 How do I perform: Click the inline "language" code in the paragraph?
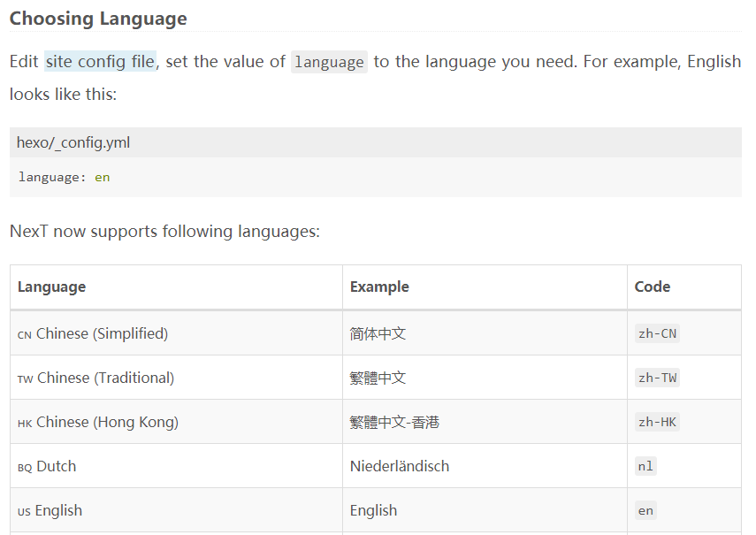pos(329,62)
